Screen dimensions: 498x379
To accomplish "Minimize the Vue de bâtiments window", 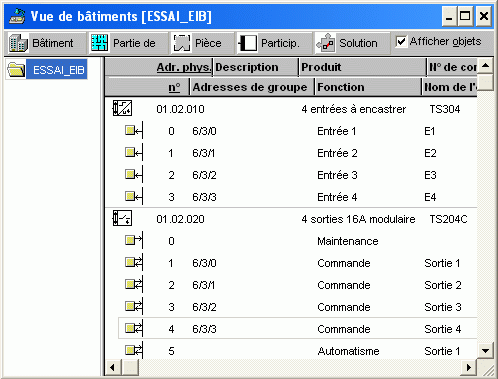I will pyautogui.click(x=449, y=16).
